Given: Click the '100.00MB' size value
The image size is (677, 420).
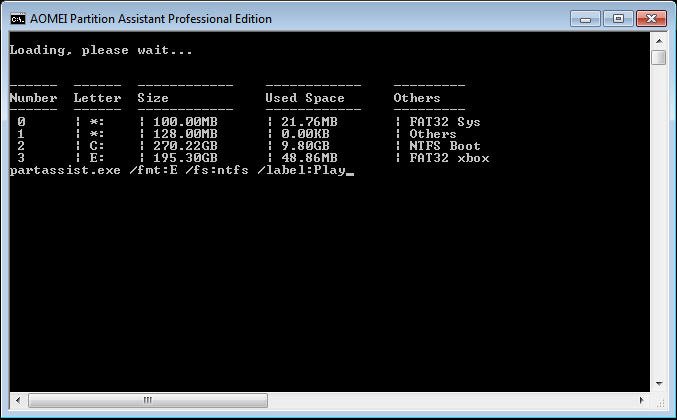Looking at the screenshot, I should tap(185, 122).
